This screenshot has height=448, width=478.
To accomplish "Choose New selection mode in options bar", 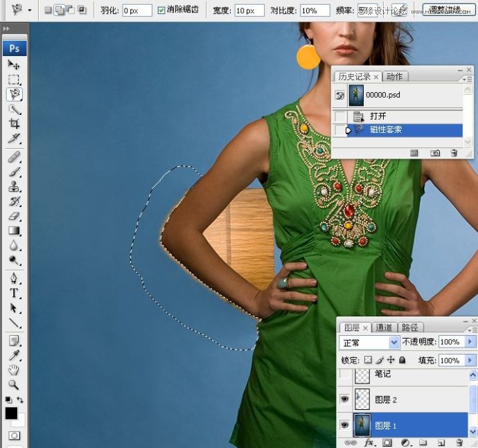I will point(48,10).
